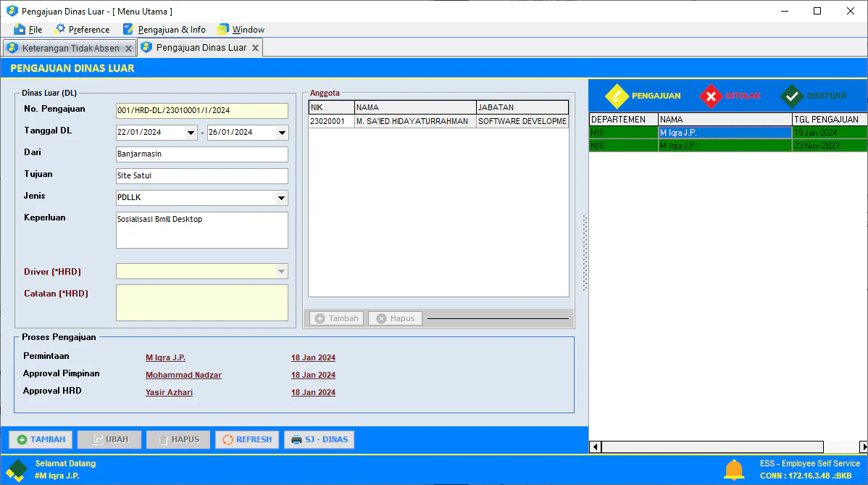The height and width of the screenshot is (485, 868).
Task: Expand the end date 26/01/2024 picker
Action: pos(282,133)
